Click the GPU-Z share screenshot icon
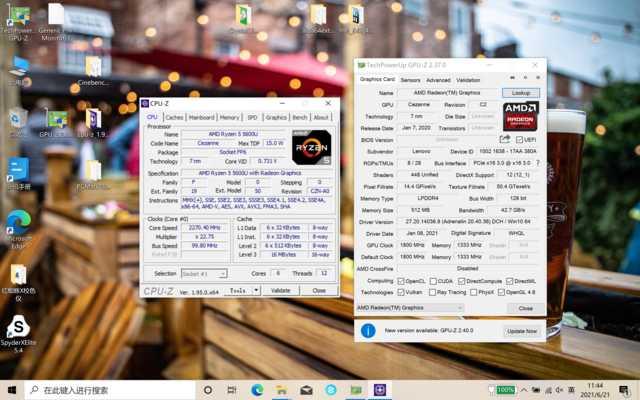Screen dimensions: 640x400 (505, 140)
